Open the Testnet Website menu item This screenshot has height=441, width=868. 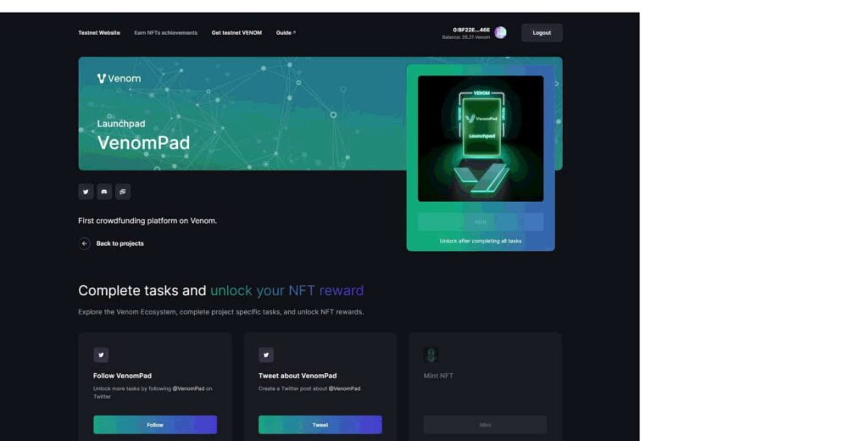[x=99, y=33]
